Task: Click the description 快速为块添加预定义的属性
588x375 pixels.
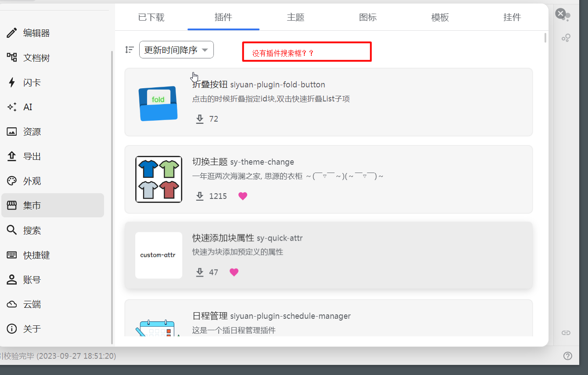Action: pyautogui.click(x=238, y=252)
